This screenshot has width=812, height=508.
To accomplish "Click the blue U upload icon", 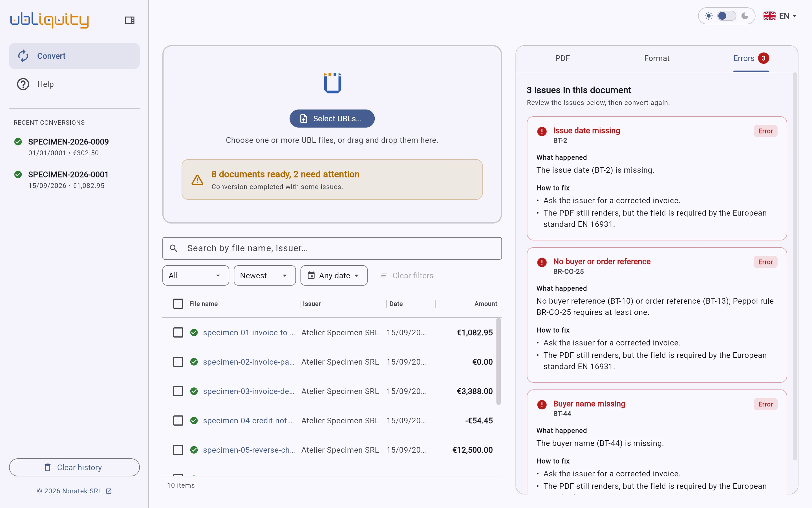I will 332,83.
